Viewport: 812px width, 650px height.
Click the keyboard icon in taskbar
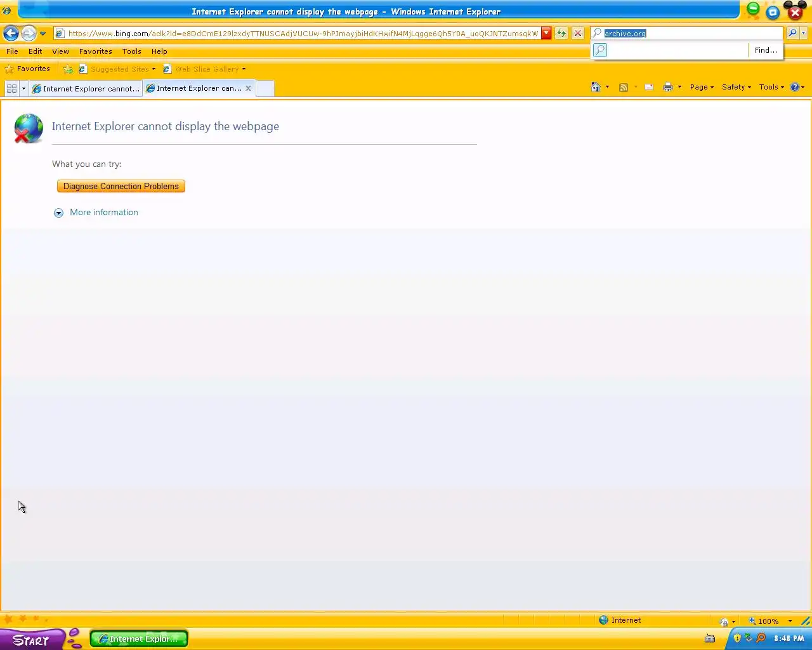(x=710, y=639)
